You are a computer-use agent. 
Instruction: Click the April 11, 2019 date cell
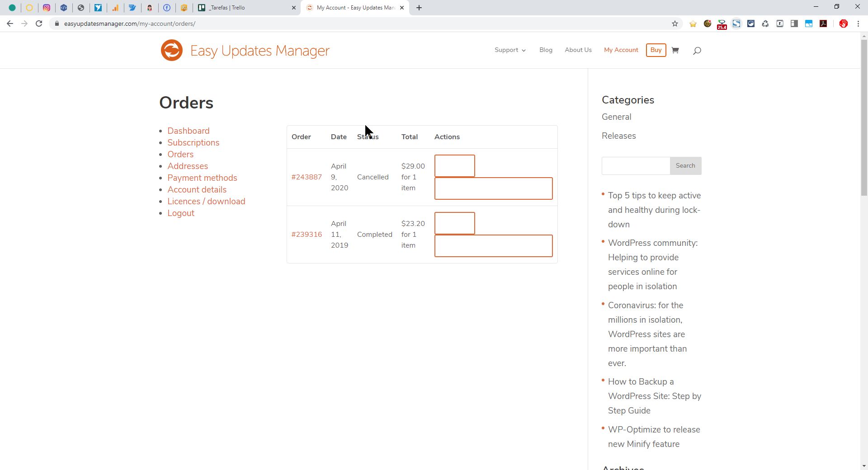(340, 235)
